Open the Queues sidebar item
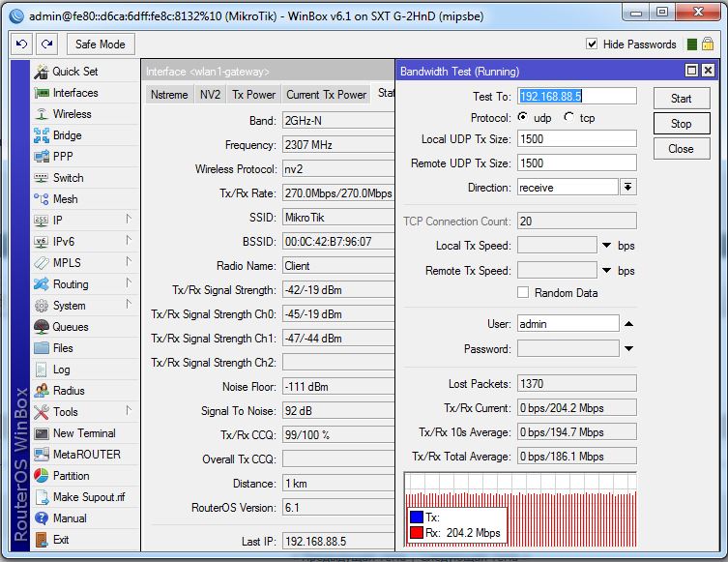This screenshot has height=562, width=728. [70, 327]
